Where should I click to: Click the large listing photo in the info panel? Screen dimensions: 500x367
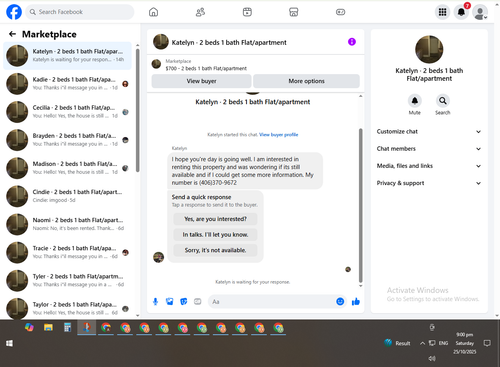[x=429, y=49]
